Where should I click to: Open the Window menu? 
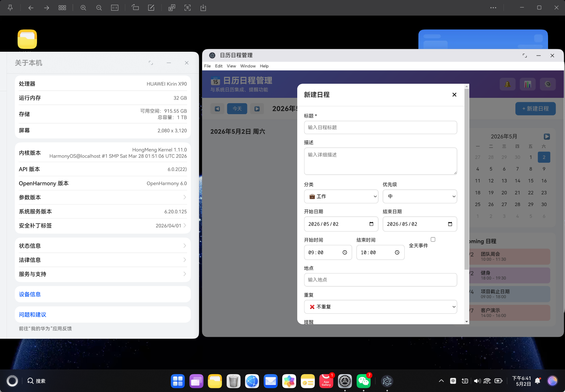click(248, 66)
